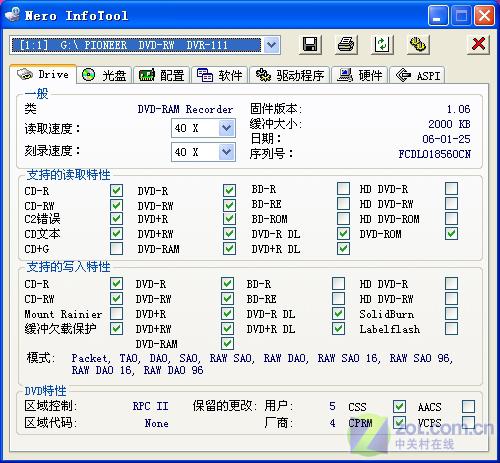The width and height of the screenshot is (500, 463).
Task: Toggle read-feature CD+G checkbox
Action: (116, 249)
